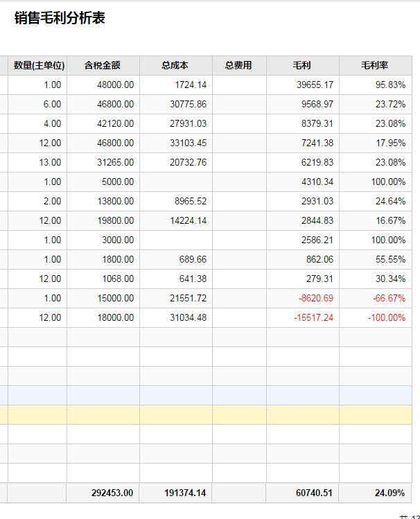Viewport: 420px width, 519px height.
Task: Select the 1724.14 total cost cell
Action: pyautogui.click(x=176, y=85)
